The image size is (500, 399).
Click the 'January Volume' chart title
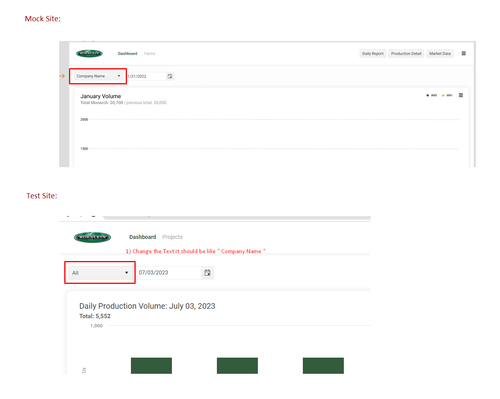tap(101, 96)
